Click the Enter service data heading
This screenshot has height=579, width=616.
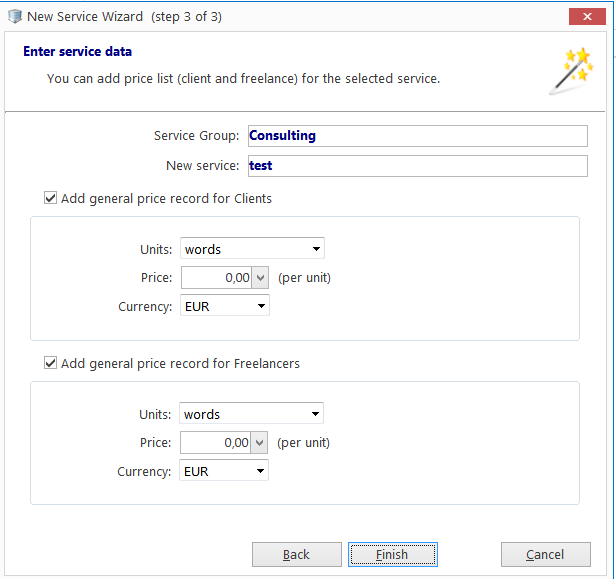[x=77, y=51]
